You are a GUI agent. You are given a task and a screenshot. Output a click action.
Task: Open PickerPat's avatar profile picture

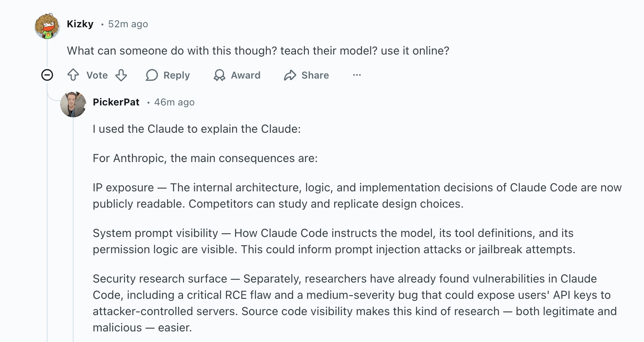click(x=73, y=104)
